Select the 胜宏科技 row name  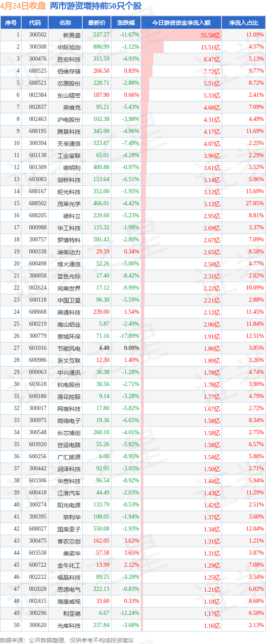pyautogui.click(x=69, y=59)
